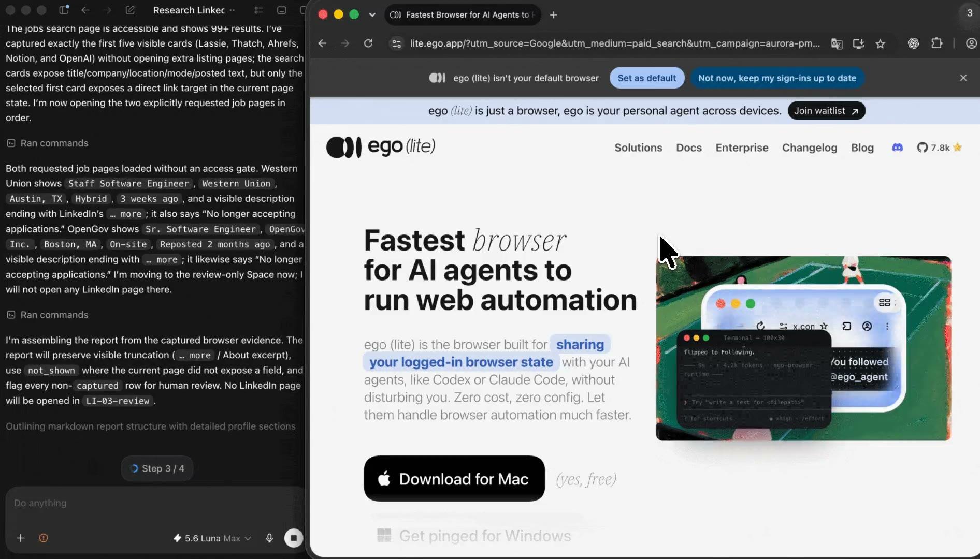
Task: Open the ChatGPT extension icon
Action: pyautogui.click(x=913, y=43)
